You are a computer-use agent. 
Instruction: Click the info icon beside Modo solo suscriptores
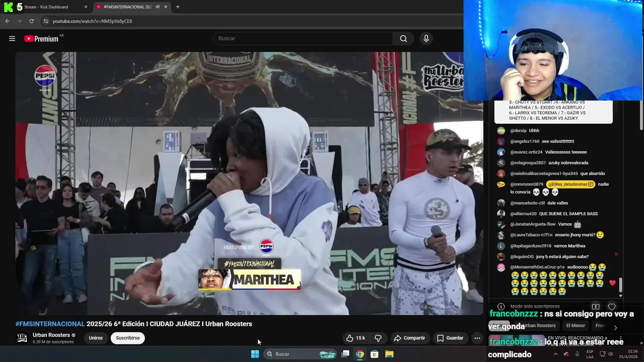click(501, 306)
